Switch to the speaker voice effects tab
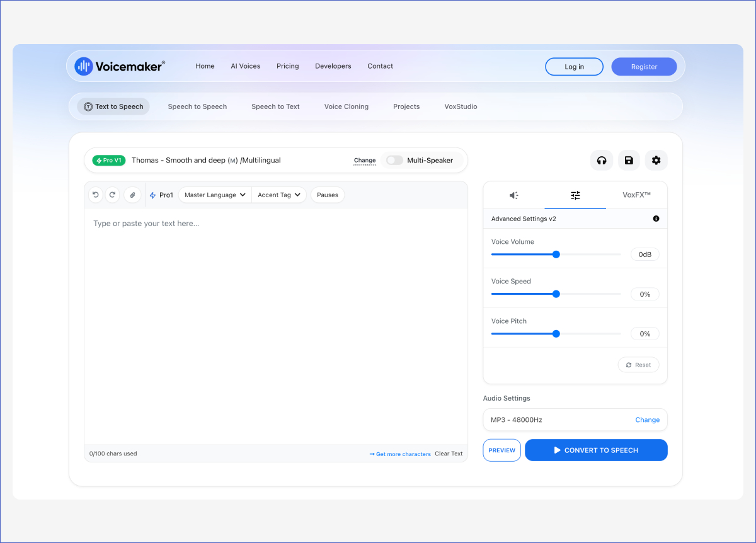The width and height of the screenshot is (756, 543). [x=514, y=195]
